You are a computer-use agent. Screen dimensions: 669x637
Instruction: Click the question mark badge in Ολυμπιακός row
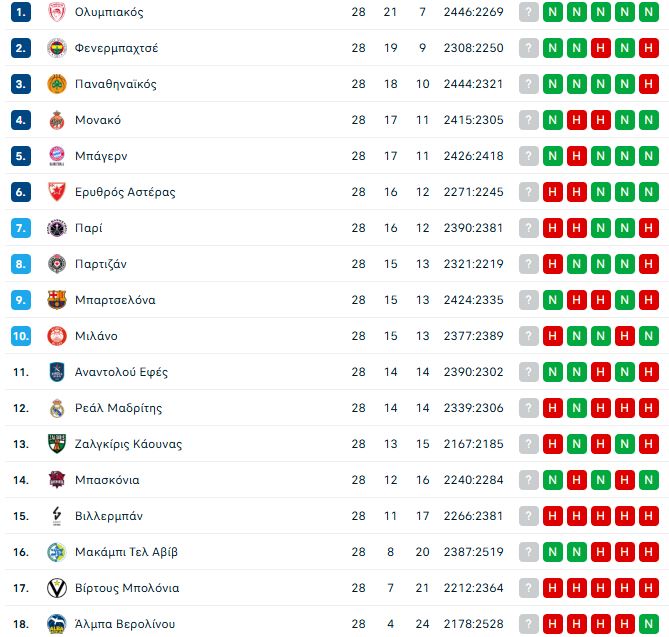point(528,12)
